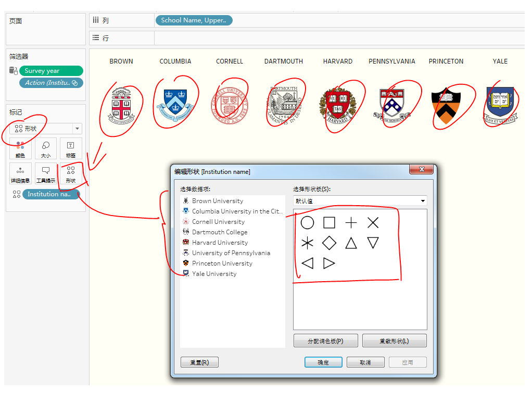Open the 标签 (Label) marks card
532x403 pixels.
pos(71,148)
